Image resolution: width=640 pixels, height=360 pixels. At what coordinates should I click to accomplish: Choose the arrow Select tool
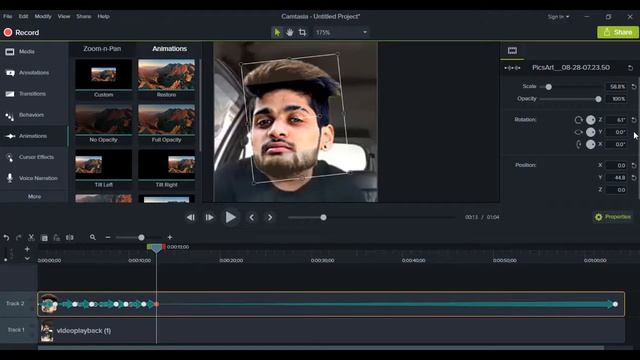click(277, 32)
